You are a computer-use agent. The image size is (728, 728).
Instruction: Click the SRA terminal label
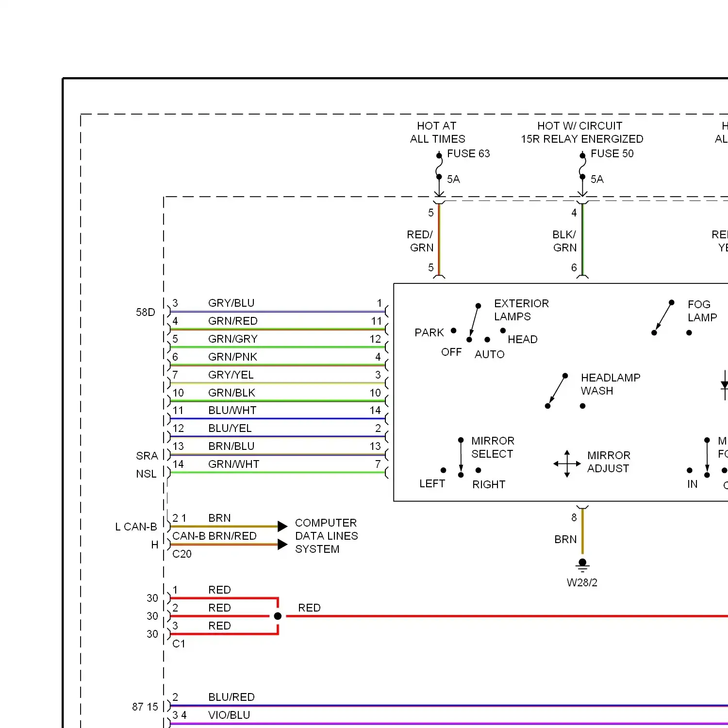point(147,456)
